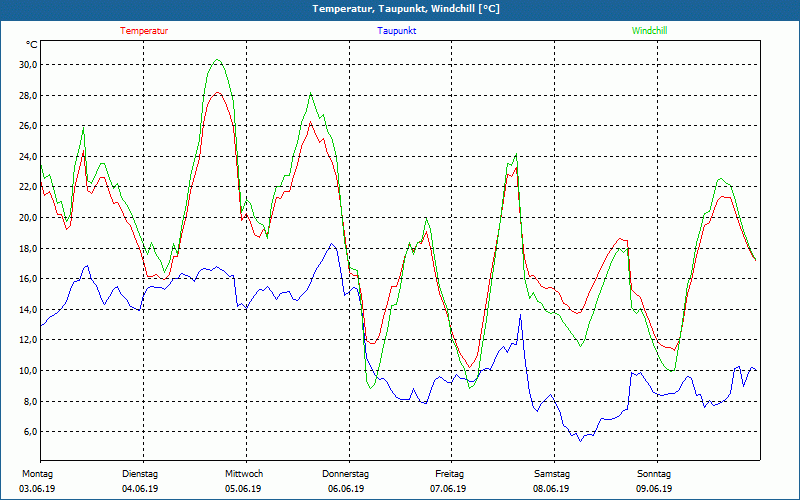800x500 pixels.
Task: Click the 6,0 y-axis value
Action: point(31,432)
